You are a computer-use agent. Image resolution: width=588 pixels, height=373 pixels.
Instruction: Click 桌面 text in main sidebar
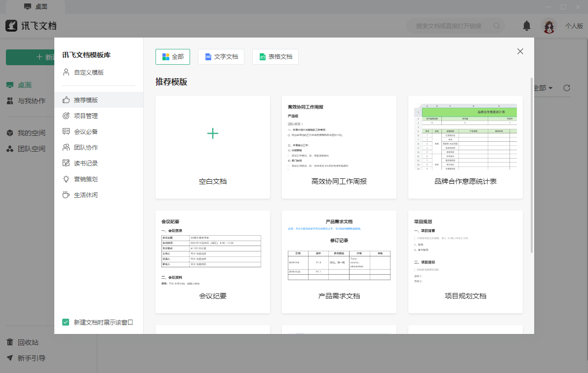[x=25, y=85]
